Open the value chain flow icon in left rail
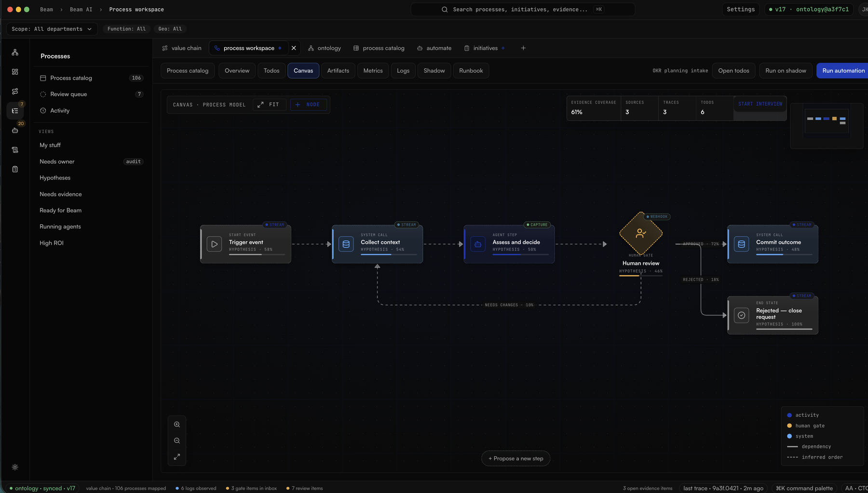 15,91
